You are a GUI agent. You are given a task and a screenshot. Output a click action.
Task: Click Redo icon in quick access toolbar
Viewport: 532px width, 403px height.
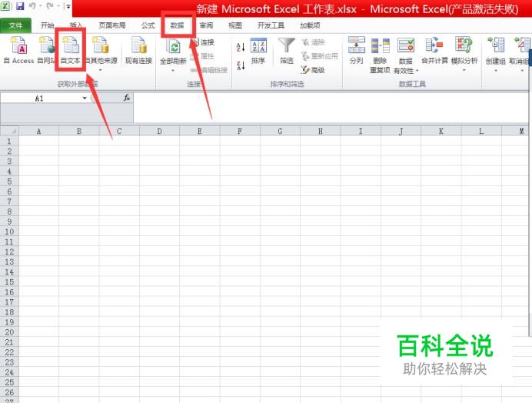[49, 6]
